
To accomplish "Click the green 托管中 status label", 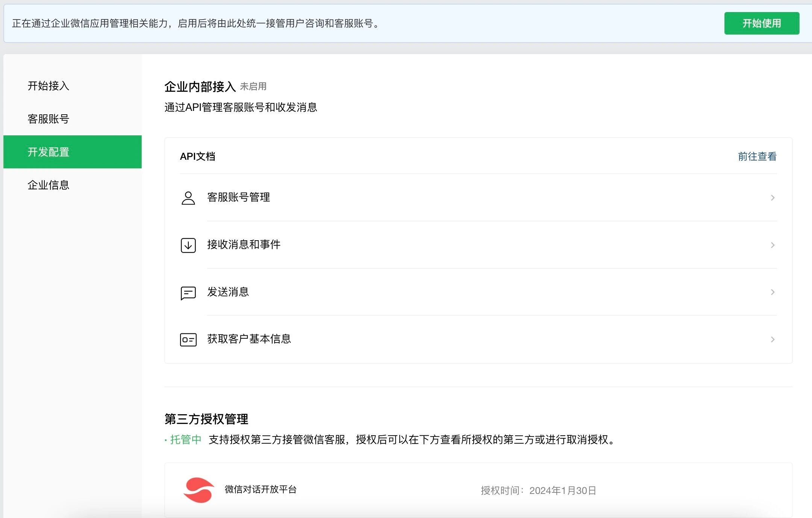I will point(185,439).
